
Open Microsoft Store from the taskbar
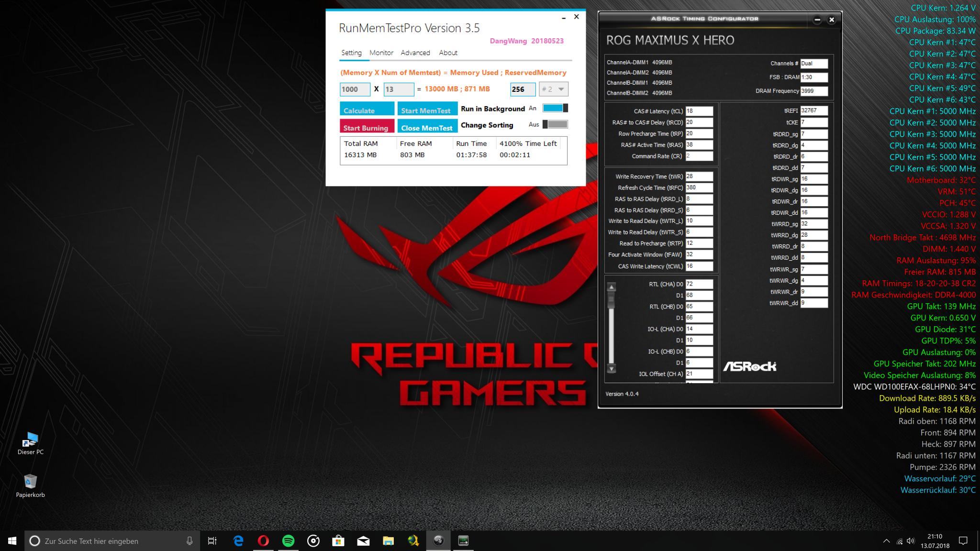pyautogui.click(x=338, y=541)
